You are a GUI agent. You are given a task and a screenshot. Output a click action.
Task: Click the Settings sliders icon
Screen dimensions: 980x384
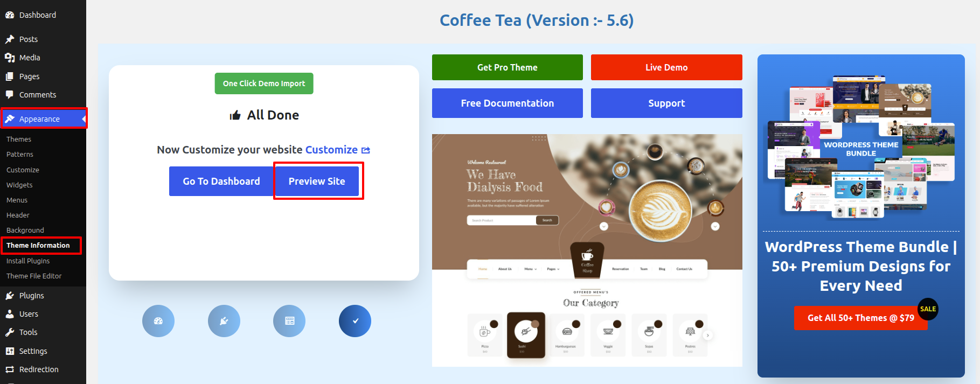[10, 351]
